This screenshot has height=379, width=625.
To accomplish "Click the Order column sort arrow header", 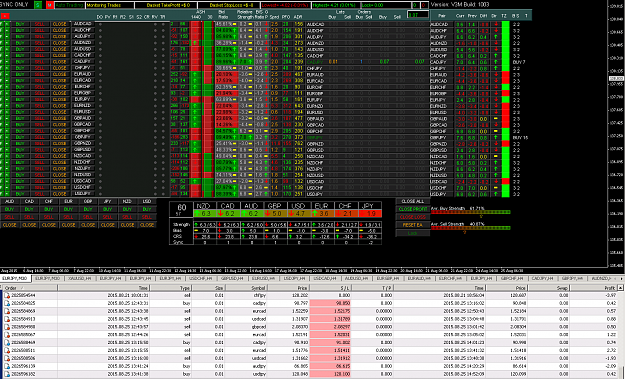I will pos(22,288).
